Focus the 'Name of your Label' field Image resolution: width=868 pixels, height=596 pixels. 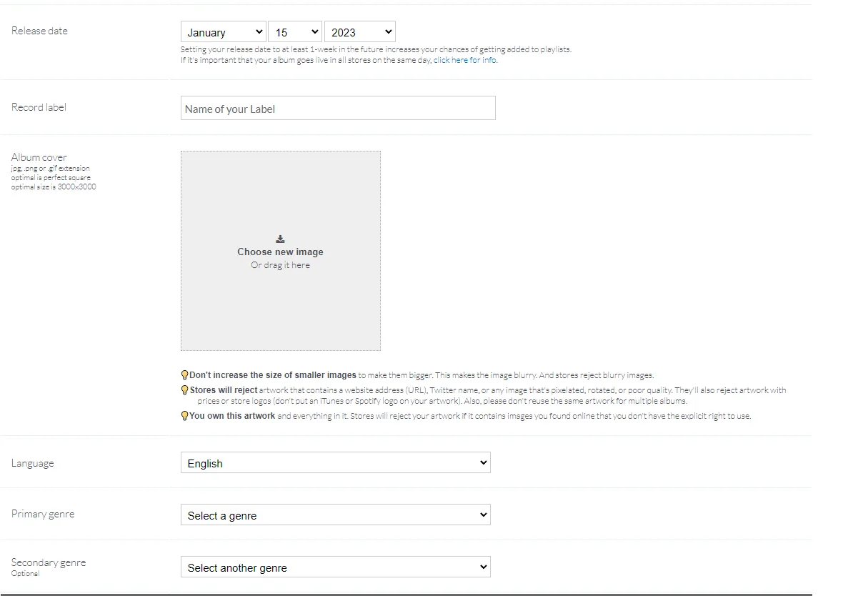pyautogui.click(x=338, y=108)
